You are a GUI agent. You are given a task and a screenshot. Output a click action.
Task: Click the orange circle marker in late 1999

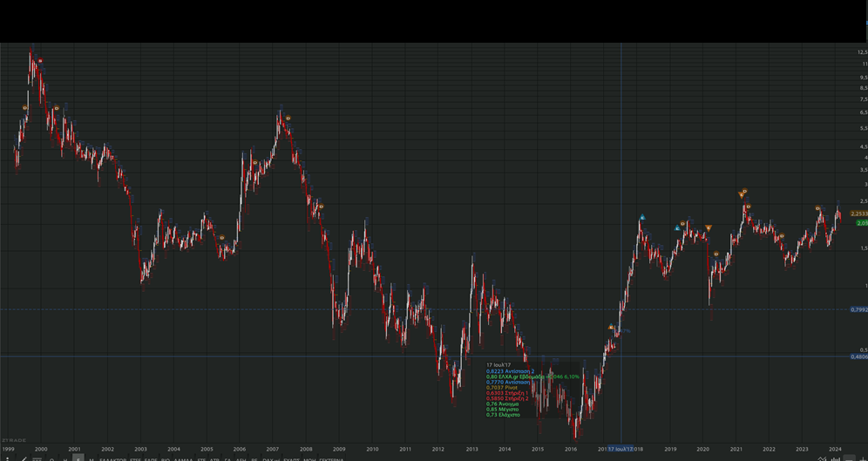tap(24, 107)
